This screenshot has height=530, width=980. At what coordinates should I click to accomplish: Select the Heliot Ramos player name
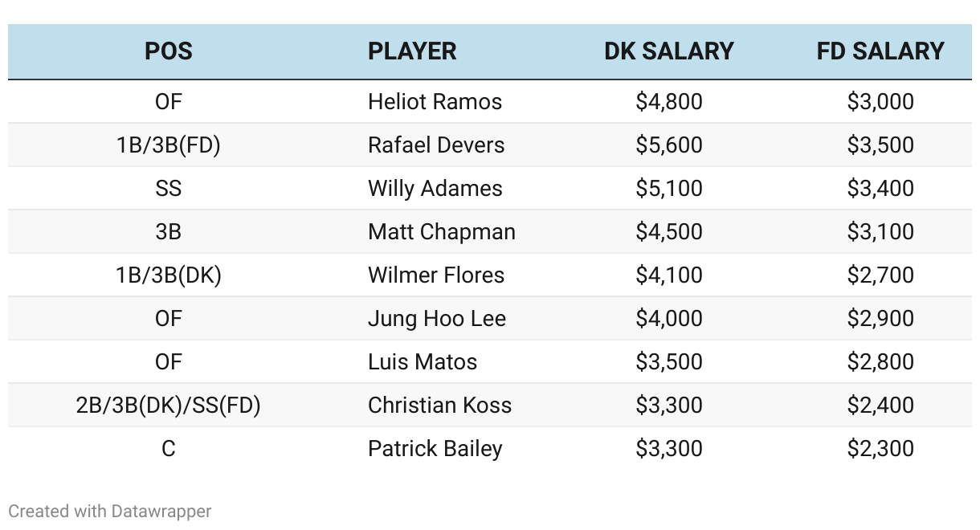435,102
